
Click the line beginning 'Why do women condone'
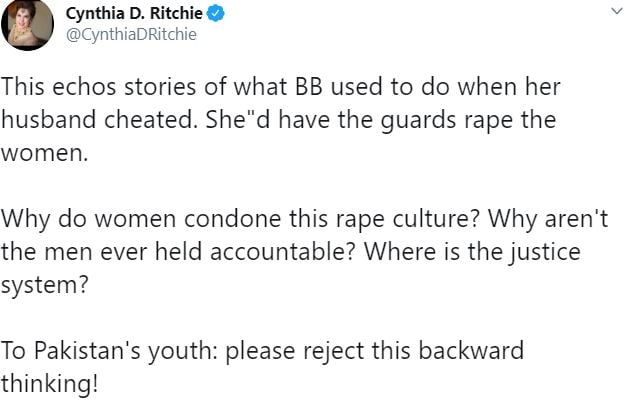(x=305, y=219)
